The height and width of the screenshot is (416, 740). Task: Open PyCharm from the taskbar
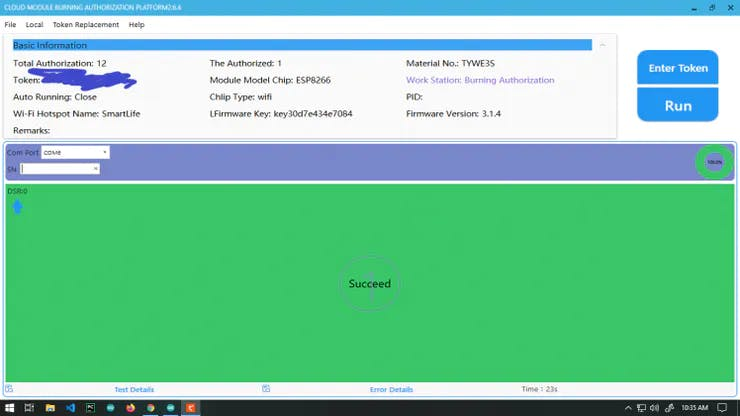(x=90, y=408)
